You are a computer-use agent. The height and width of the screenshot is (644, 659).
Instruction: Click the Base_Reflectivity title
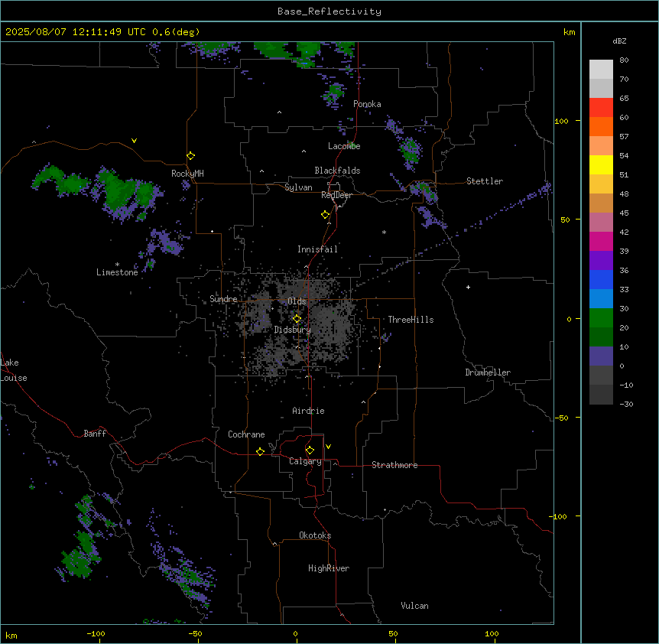tap(329, 11)
